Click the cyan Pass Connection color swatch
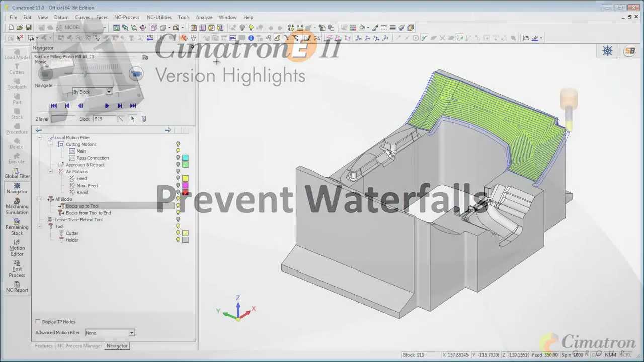This screenshot has width=644, height=362. coord(185,158)
